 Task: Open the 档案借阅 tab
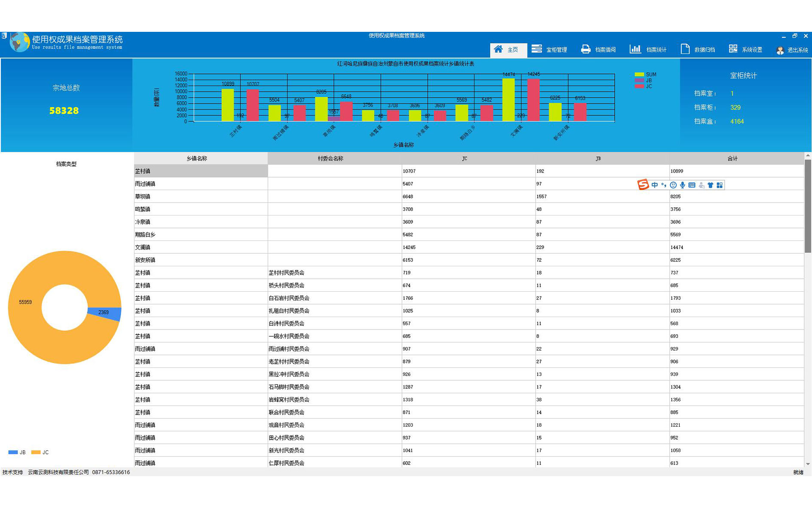click(x=598, y=50)
